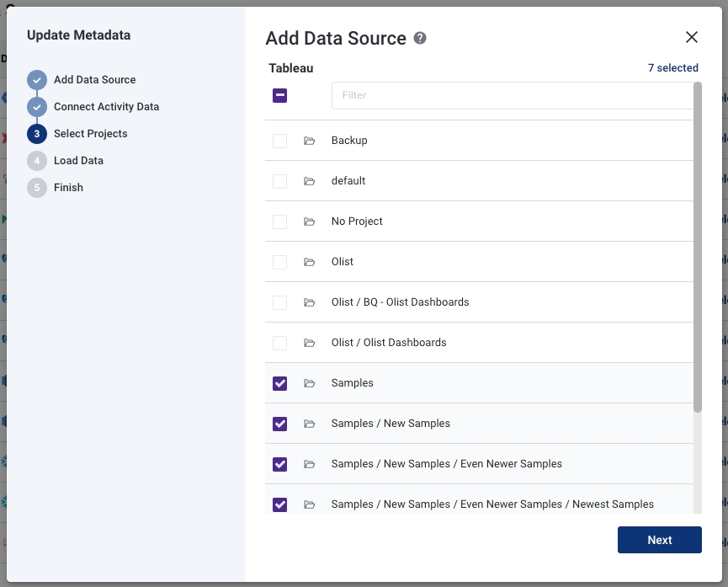Toggle the select-all checkbox beside Filter
Image resolution: width=728 pixels, height=587 pixels.
tap(280, 95)
